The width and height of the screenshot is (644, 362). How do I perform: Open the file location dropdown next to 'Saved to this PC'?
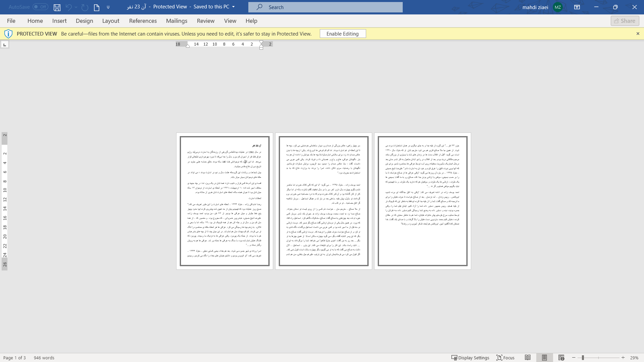click(234, 7)
